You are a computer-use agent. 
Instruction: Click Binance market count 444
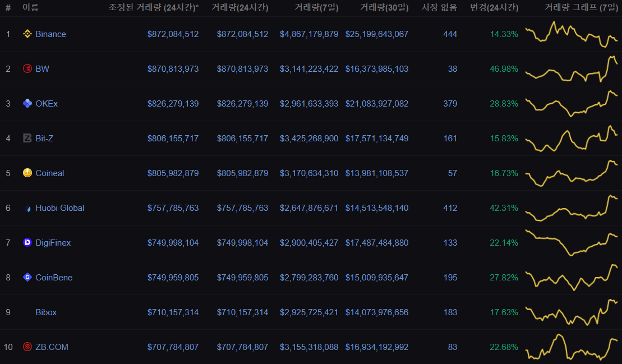(x=450, y=34)
